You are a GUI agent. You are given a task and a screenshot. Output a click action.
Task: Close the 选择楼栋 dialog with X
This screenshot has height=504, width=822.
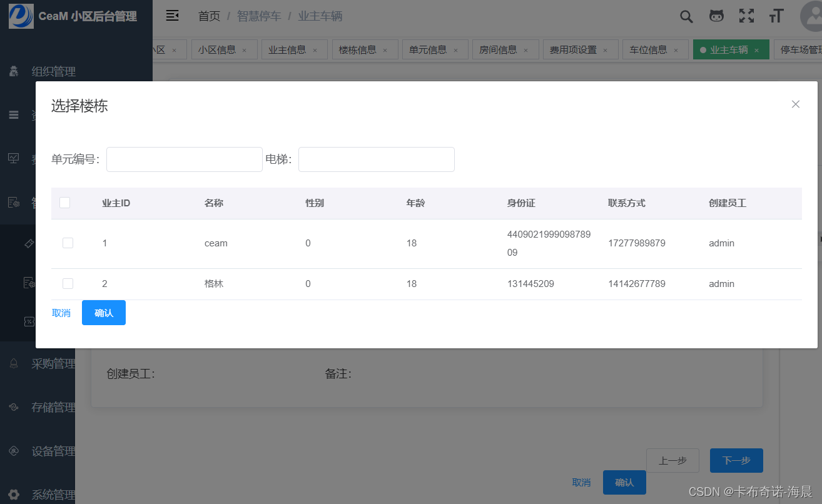click(x=796, y=104)
